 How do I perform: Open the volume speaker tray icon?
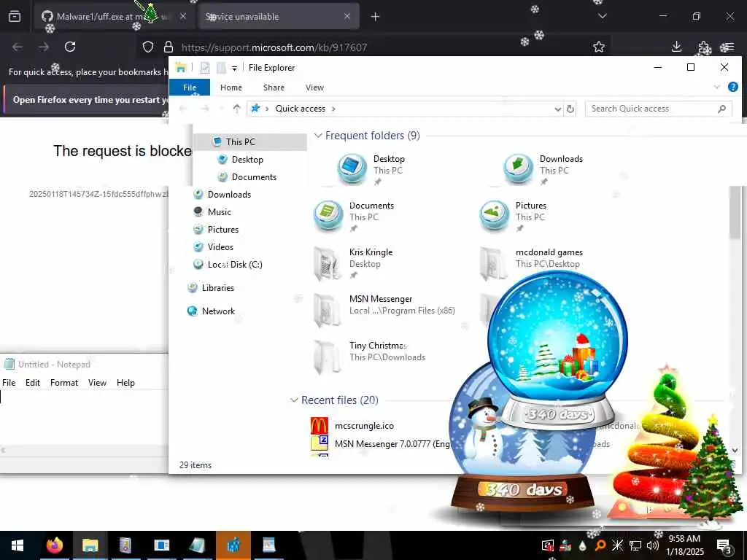653,545
